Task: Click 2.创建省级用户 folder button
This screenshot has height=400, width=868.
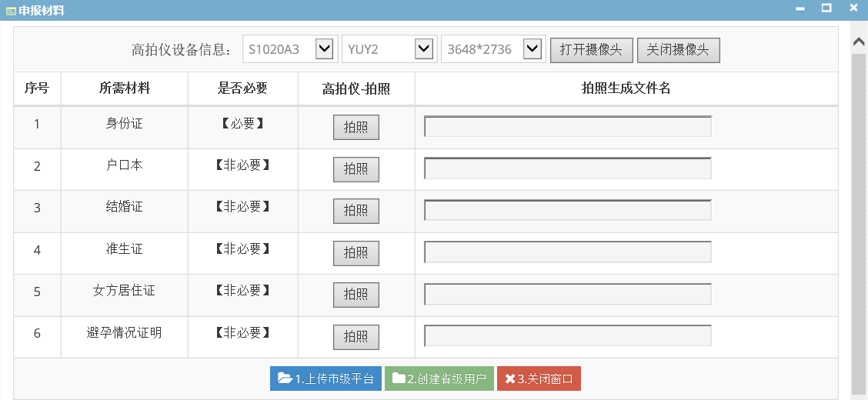Action: (x=439, y=379)
